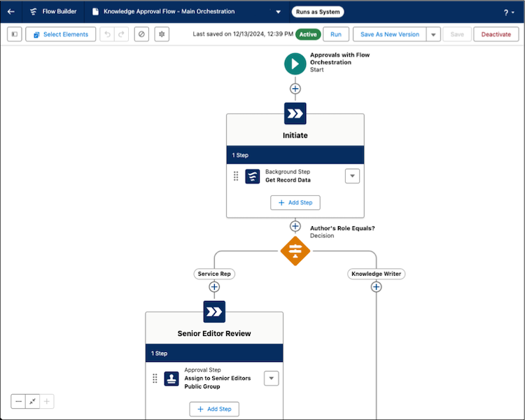This screenshot has height=420, width=525.
Task: Click the redo arrow icon
Action: click(x=122, y=34)
